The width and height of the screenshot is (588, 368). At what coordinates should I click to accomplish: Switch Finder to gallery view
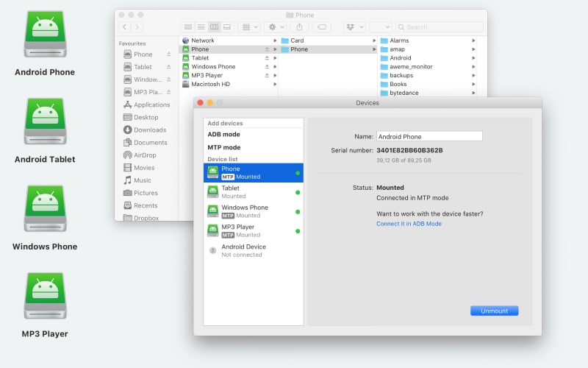click(x=227, y=27)
